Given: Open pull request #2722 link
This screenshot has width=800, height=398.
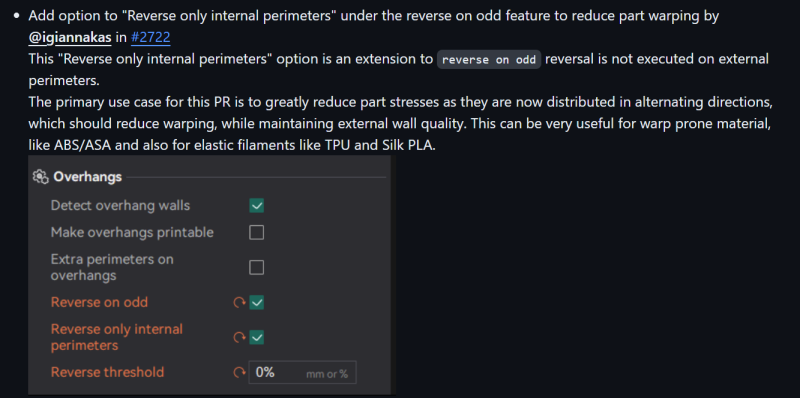Looking at the screenshot, I should click(x=150, y=37).
